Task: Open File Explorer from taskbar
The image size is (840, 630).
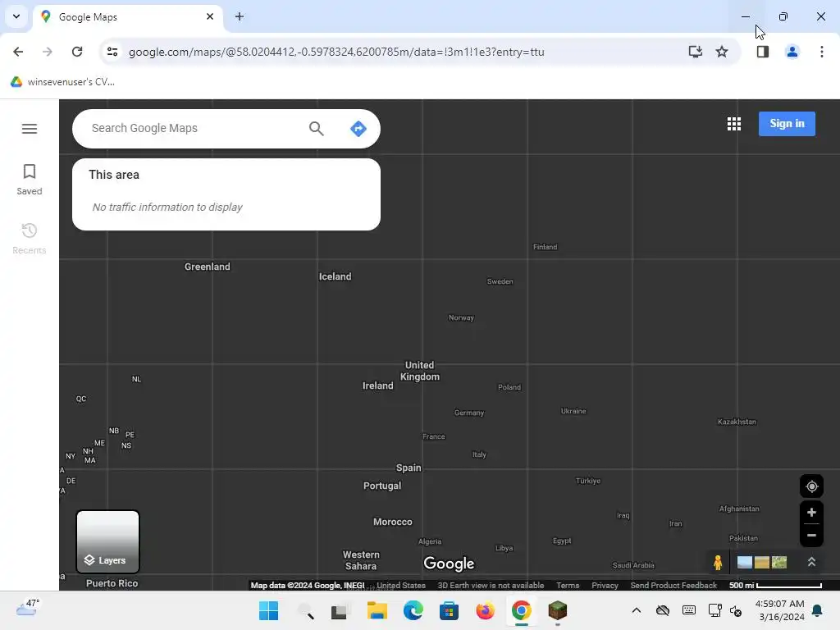Action: tap(377, 610)
